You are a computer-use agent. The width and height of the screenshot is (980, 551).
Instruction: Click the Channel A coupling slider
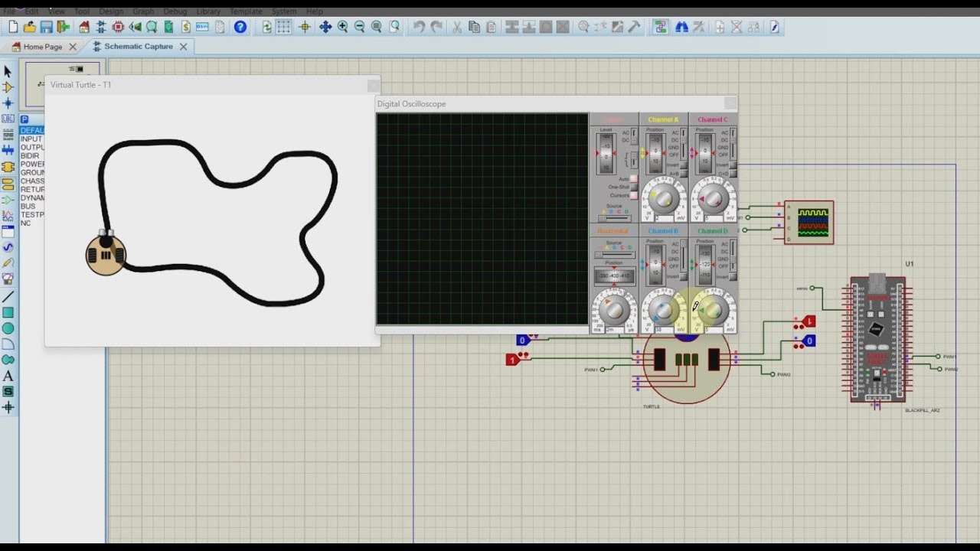(683, 145)
